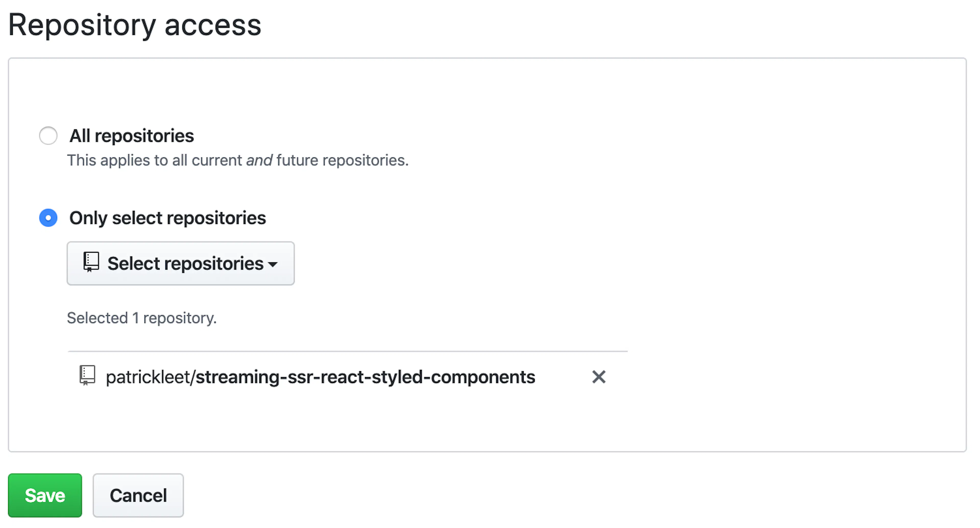Save the repository access settings

(x=45, y=495)
